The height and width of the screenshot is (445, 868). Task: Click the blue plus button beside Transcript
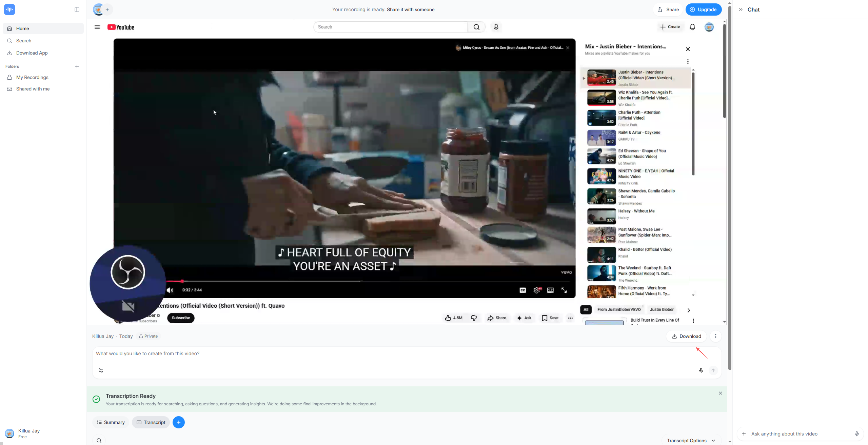click(x=179, y=422)
